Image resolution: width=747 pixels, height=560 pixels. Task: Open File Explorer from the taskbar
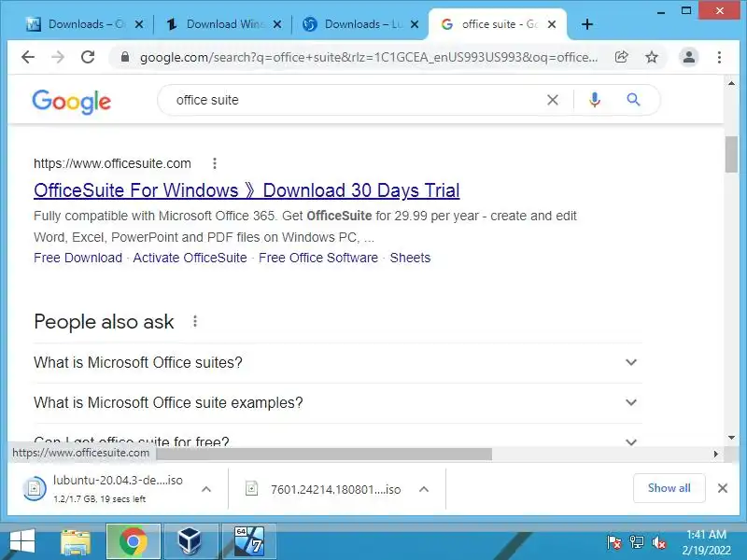click(76, 542)
